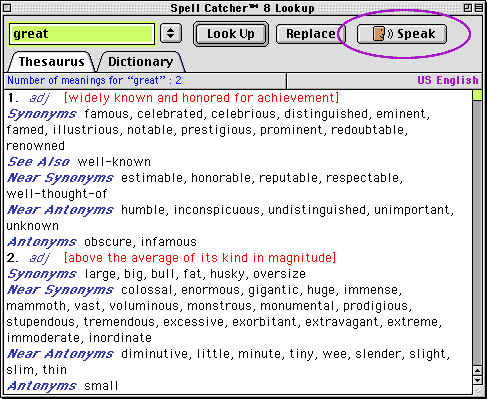487x399 pixels.
Task: Click the synonym "eminent"
Action: tap(401, 114)
